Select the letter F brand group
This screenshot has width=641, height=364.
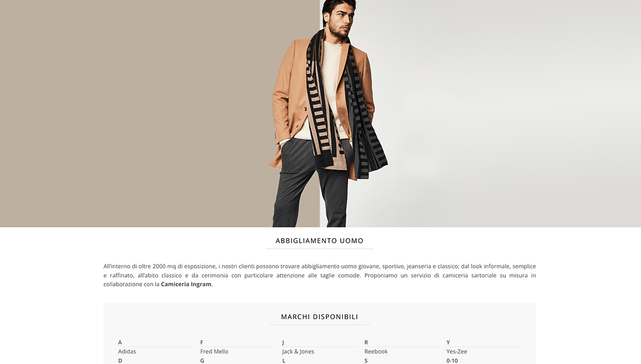click(202, 343)
